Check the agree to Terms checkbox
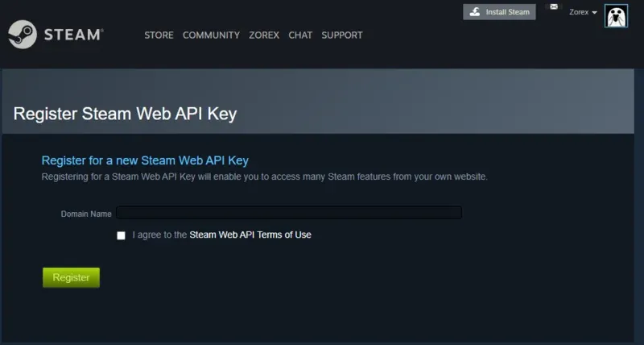Image resolution: width=644 pixels, height=345 pixels. coord(122,235)
